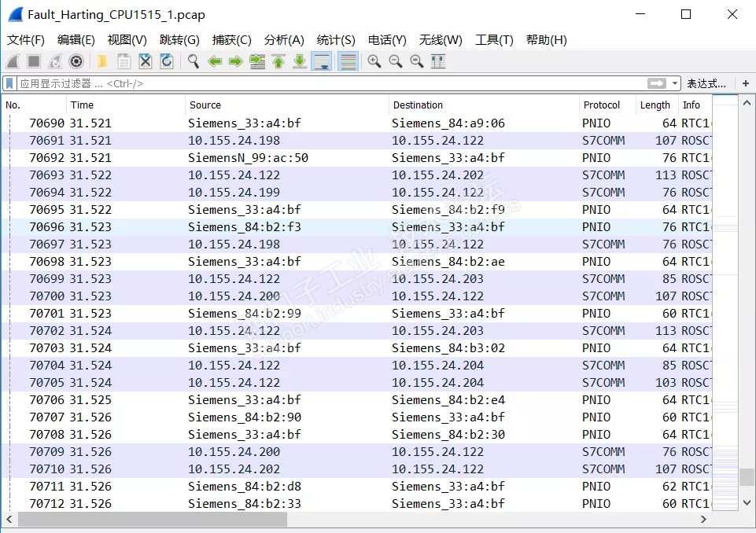Reload the capture file

167,61
